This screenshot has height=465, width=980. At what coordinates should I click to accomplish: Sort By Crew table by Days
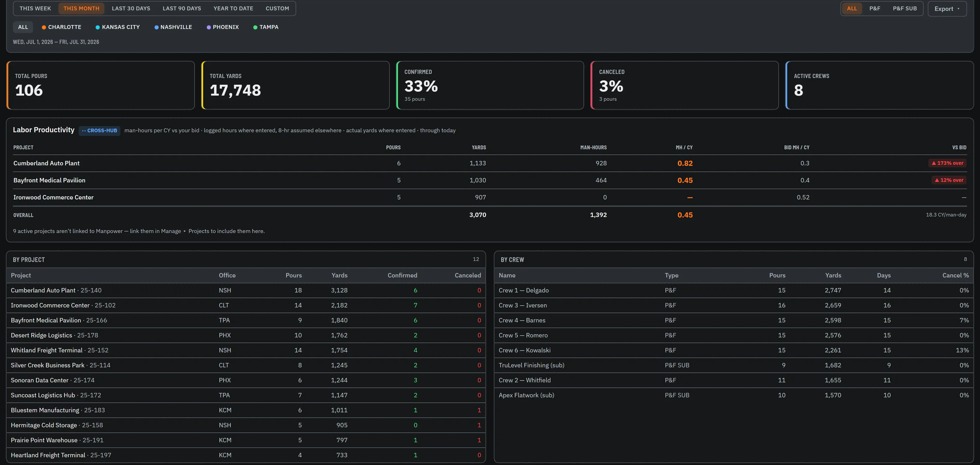(884, 275)
